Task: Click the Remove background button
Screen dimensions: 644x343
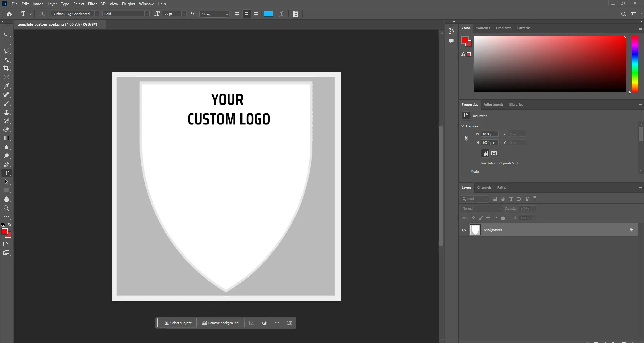Action: coord(221,323)
